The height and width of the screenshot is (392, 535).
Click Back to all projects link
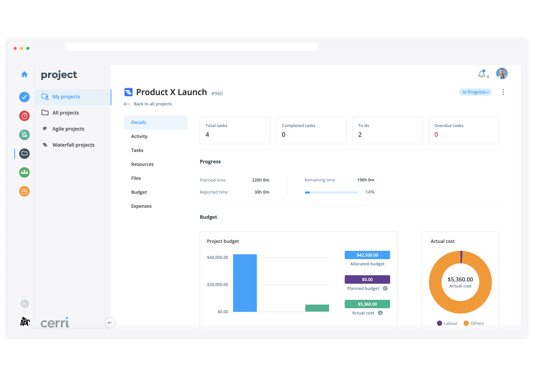coord(152,104)
